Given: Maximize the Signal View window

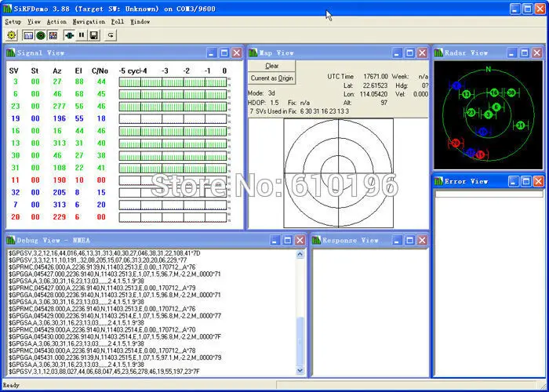Looking at the screenshot, I should (x=224, y=53).
